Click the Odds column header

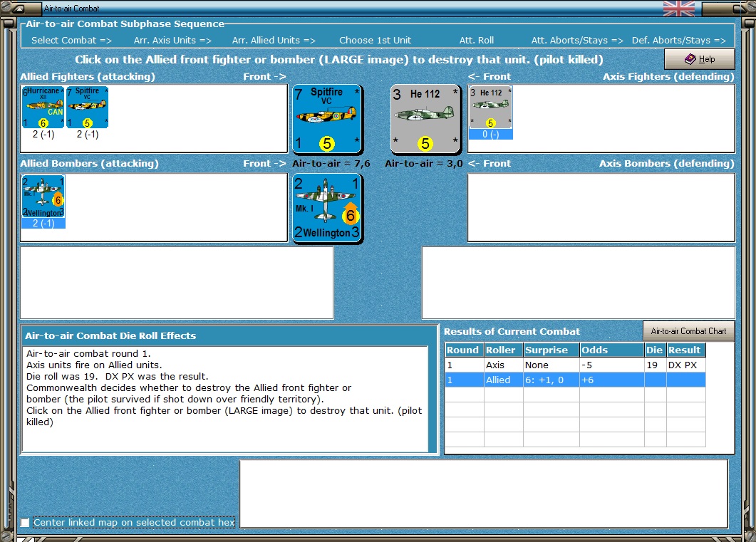[x=612, y=350]
